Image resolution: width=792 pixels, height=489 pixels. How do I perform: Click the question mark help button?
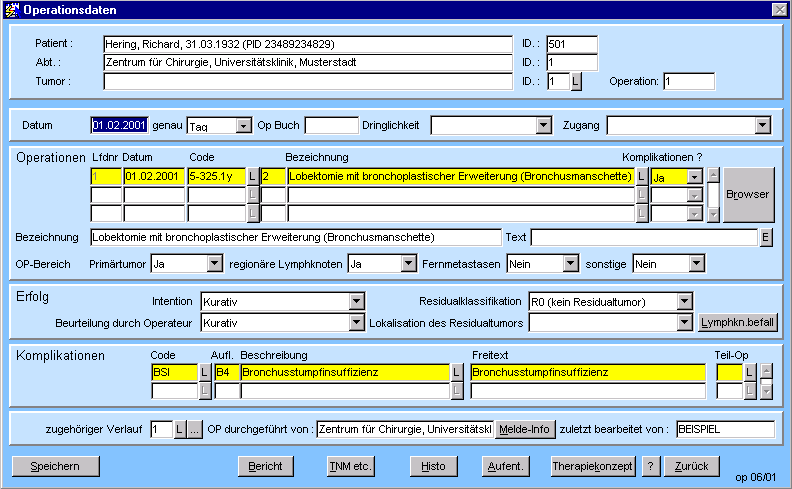pyautogui.click(x=650, y=466)
